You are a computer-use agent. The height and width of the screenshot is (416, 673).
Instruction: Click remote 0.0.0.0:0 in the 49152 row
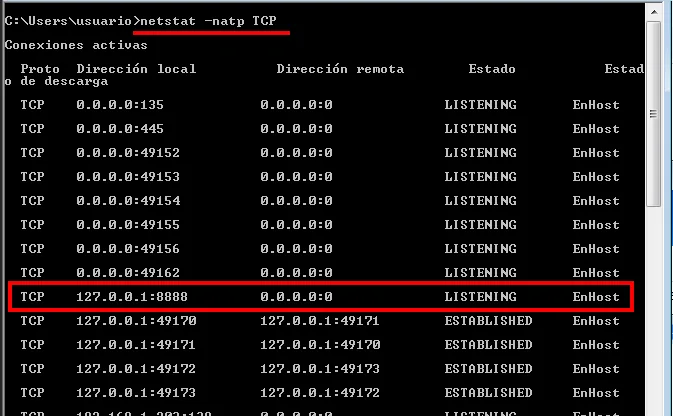click(297, 153)
